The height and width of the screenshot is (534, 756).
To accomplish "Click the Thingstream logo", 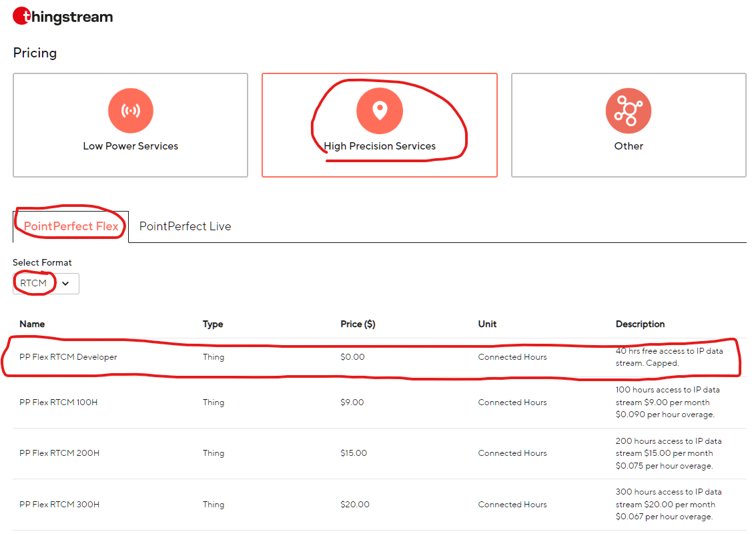I will pos(63,17).
